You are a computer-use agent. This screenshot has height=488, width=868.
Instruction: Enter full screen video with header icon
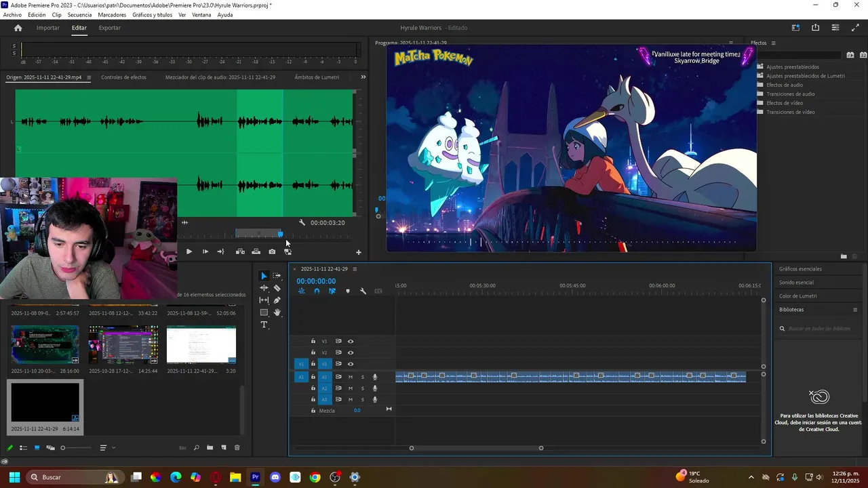(855, 28)
